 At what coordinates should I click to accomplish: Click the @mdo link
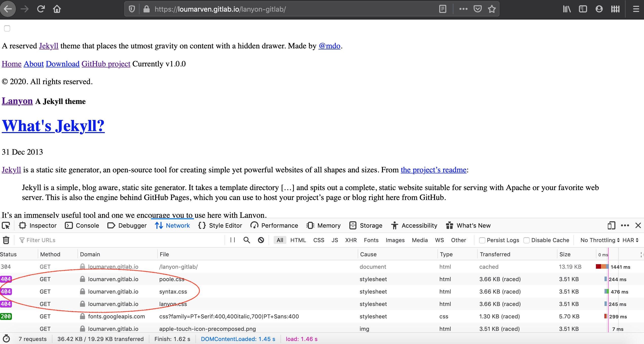(x=329, y=46)
